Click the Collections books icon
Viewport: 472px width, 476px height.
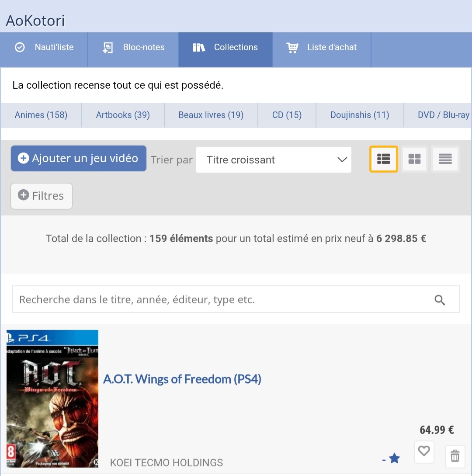tap(199, 47)
